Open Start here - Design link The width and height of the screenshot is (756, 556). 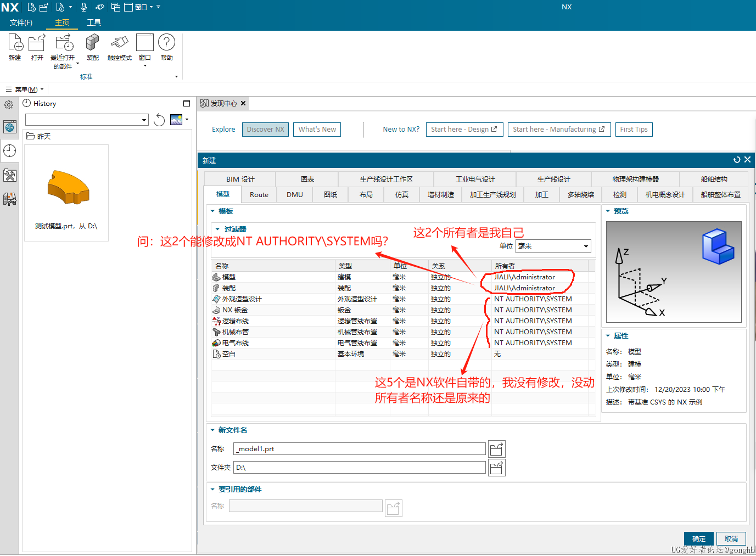464,130
